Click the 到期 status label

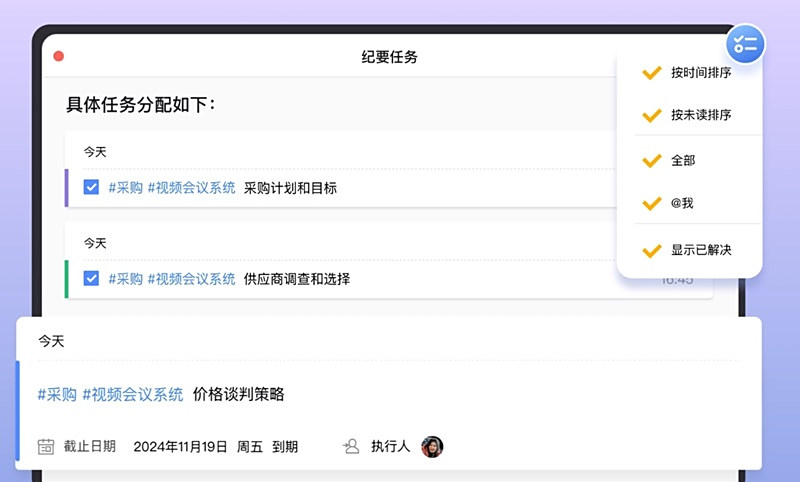285,447
